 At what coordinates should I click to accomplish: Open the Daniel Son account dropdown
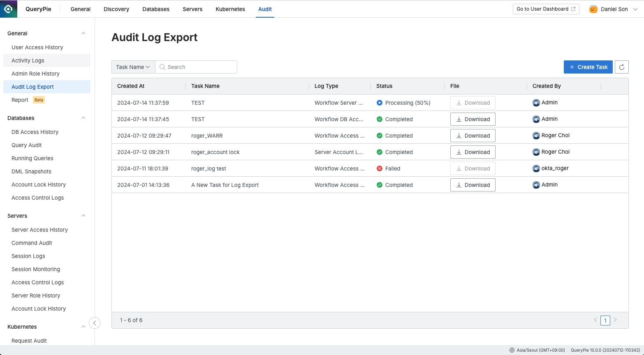coord(635,9)
